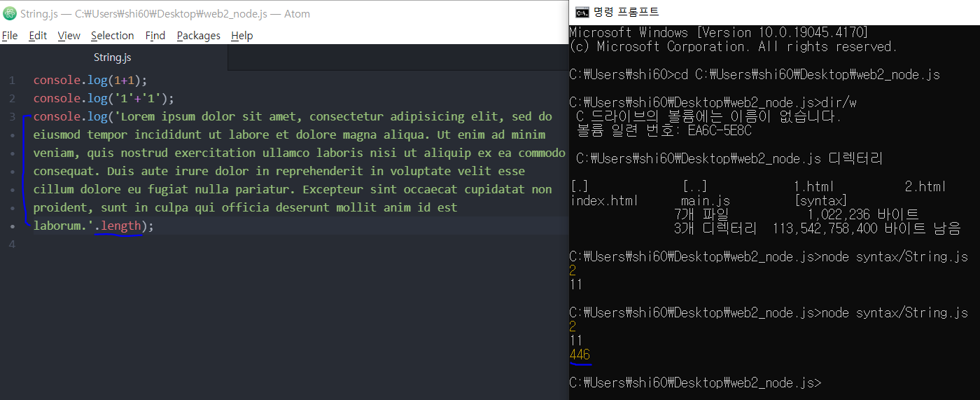Click 2.html in the dir listing
This screenshot has height=400, width=980.
point(925,186)
